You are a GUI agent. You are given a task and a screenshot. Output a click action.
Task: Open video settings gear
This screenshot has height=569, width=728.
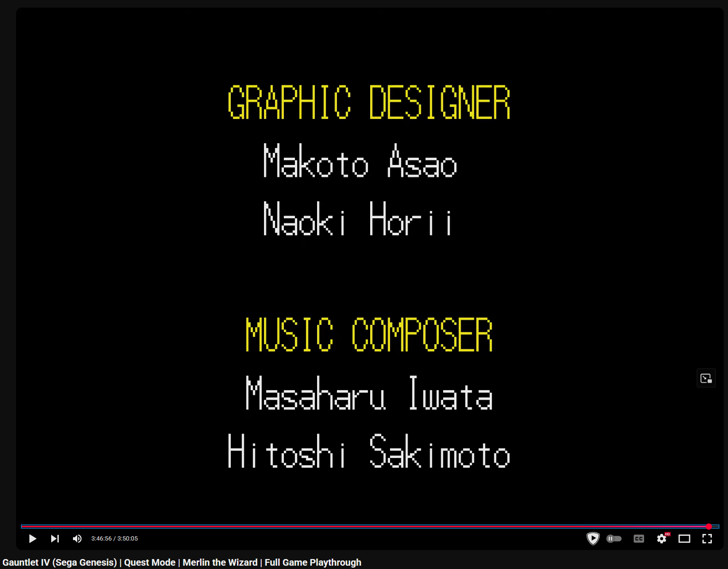(662, 539)
